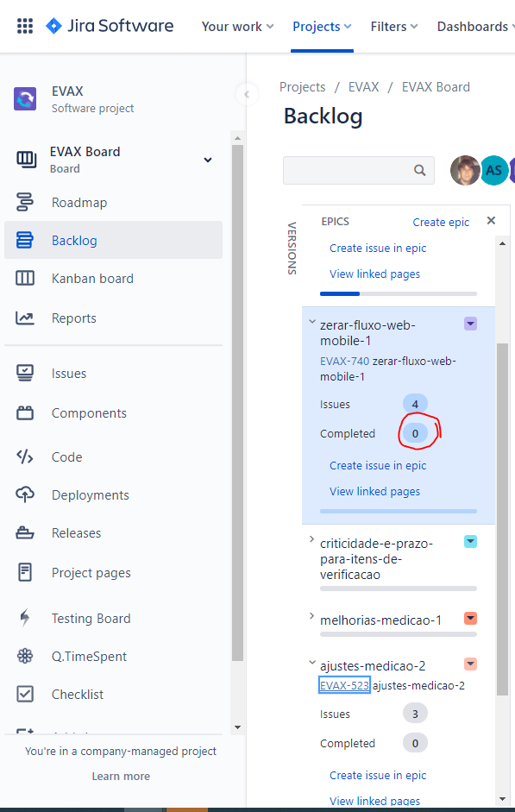Click the EVAX breadcrumb link
The image size is (515, 812).
point(363,87)
